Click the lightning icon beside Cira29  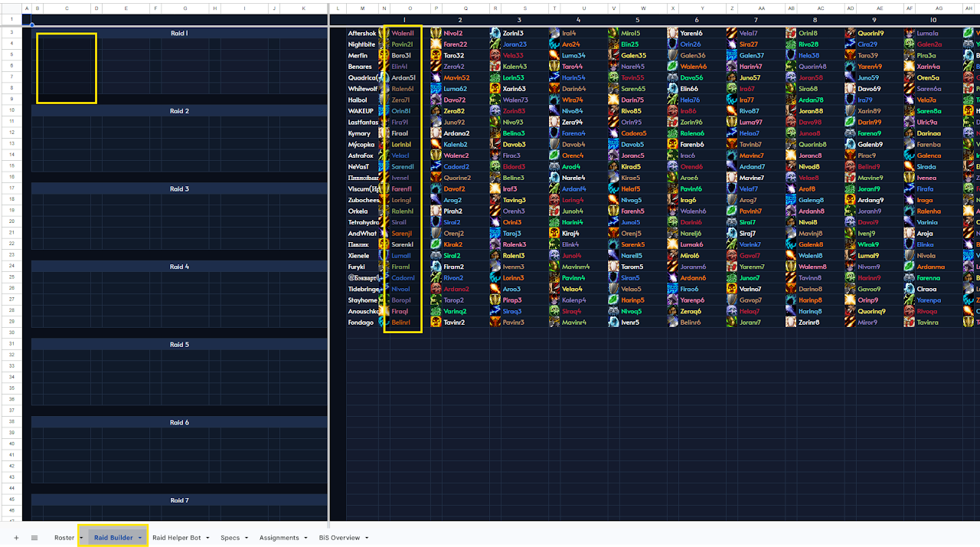coord(850,44)
